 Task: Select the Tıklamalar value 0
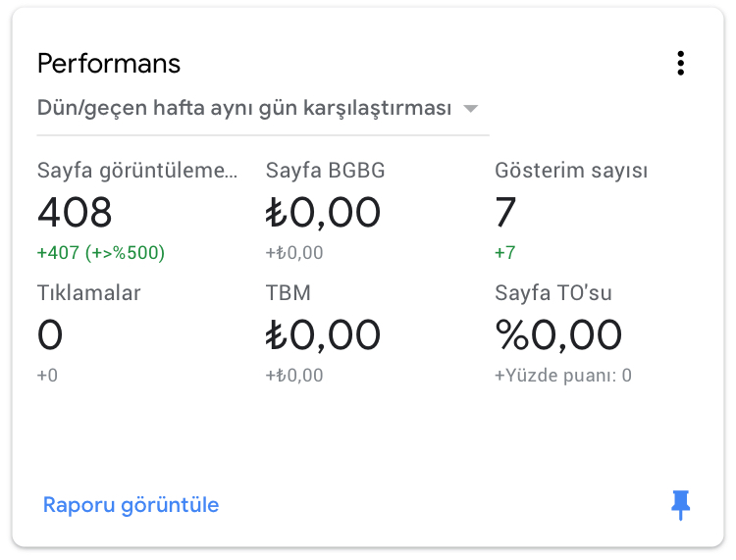point(50,334)
